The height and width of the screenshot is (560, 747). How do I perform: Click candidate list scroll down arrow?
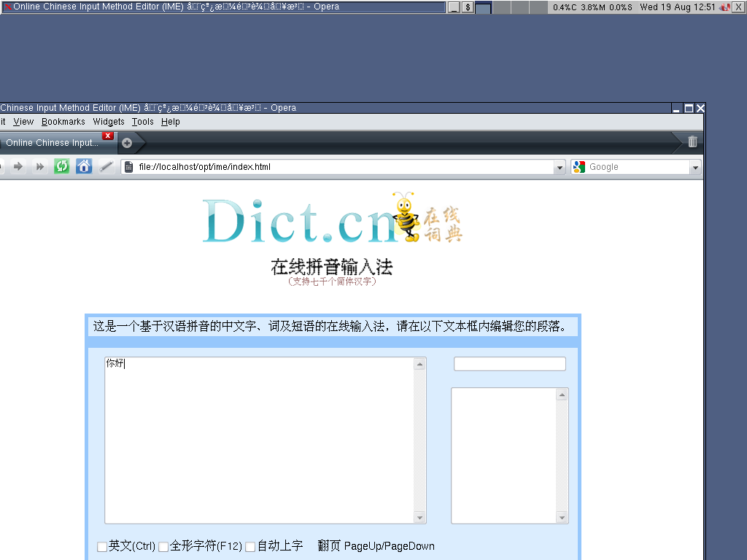(562, 518)
